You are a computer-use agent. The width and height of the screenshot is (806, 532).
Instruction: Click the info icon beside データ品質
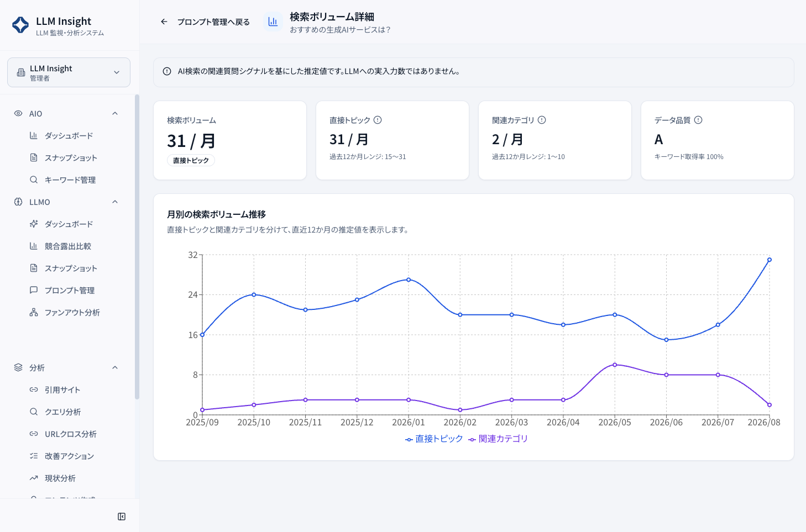pos(698,120)
